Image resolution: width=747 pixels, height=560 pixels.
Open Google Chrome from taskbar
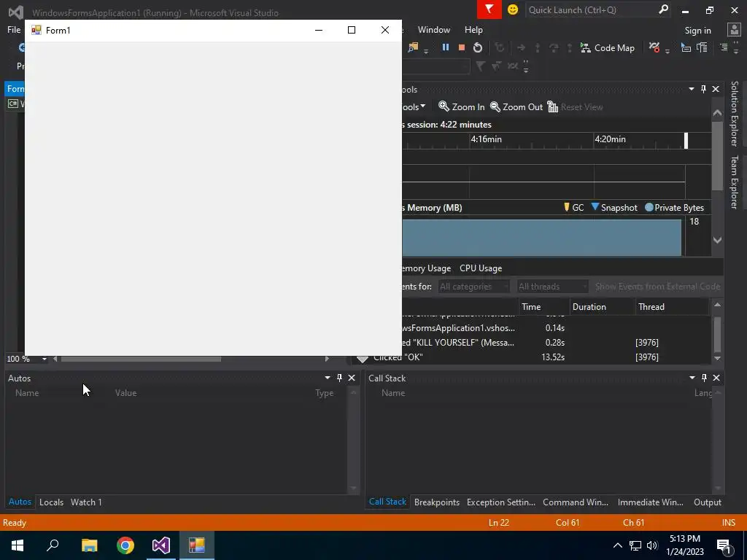point(125,545)
